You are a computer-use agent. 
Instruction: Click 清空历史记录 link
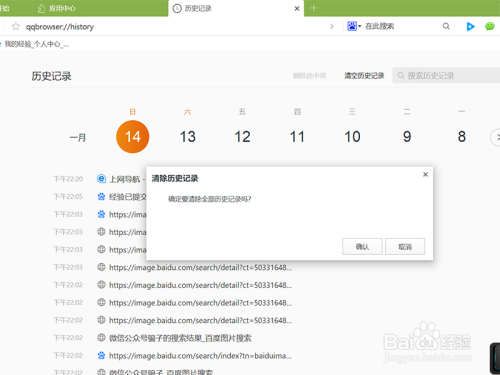(364, 76)
